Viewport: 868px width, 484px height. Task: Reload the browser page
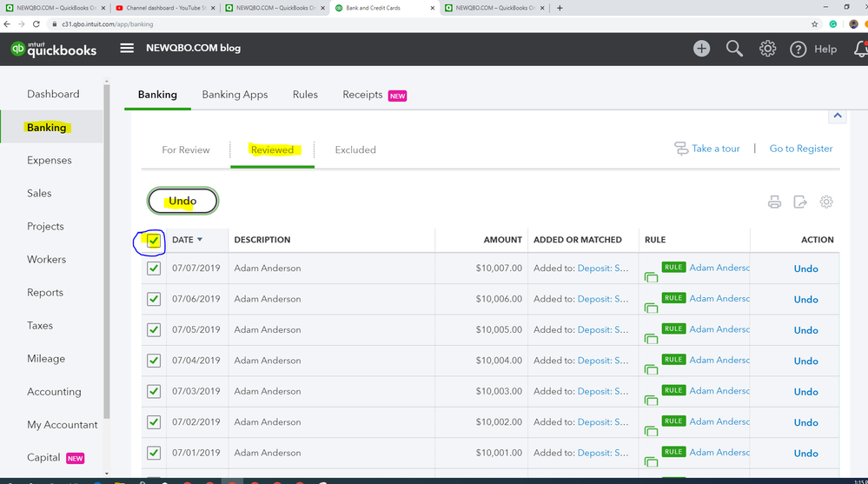point(36,24)
